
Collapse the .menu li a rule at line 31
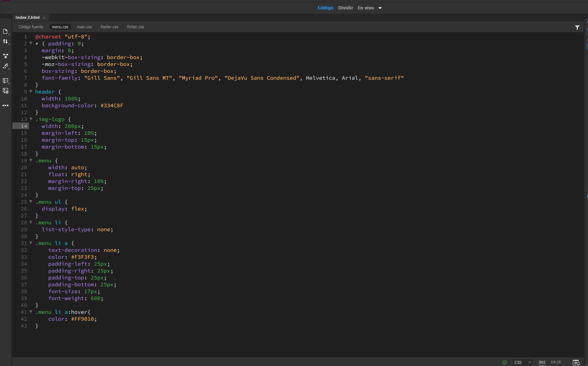pos(31,243)
